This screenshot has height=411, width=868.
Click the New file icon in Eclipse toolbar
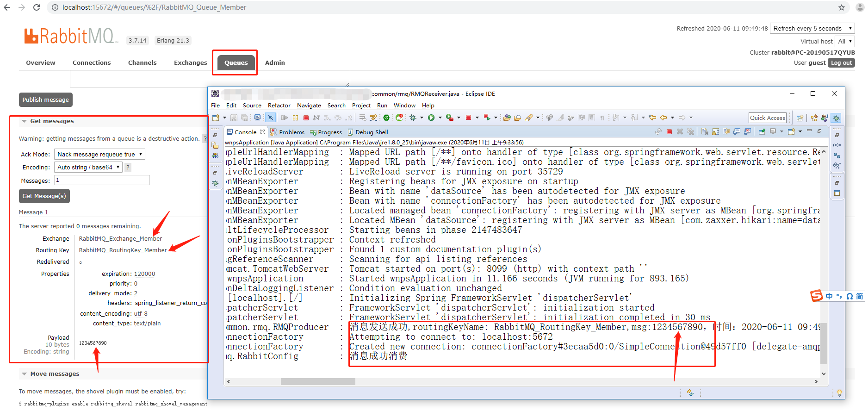[x=216, y=118]
